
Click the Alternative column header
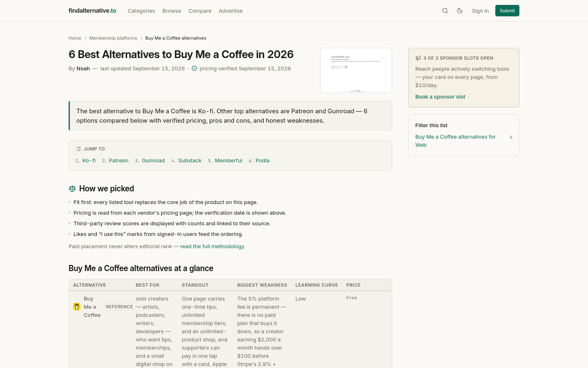[89, 285]
